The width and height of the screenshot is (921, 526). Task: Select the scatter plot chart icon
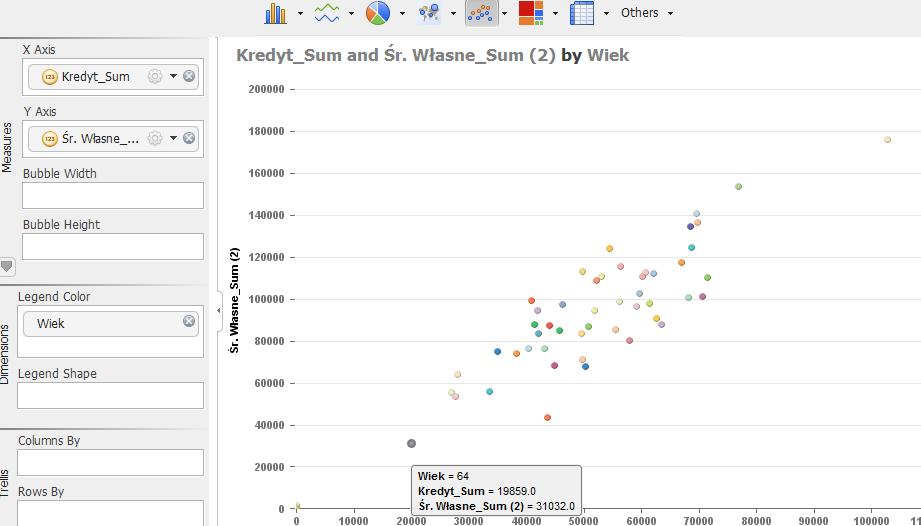coord(481,13)
